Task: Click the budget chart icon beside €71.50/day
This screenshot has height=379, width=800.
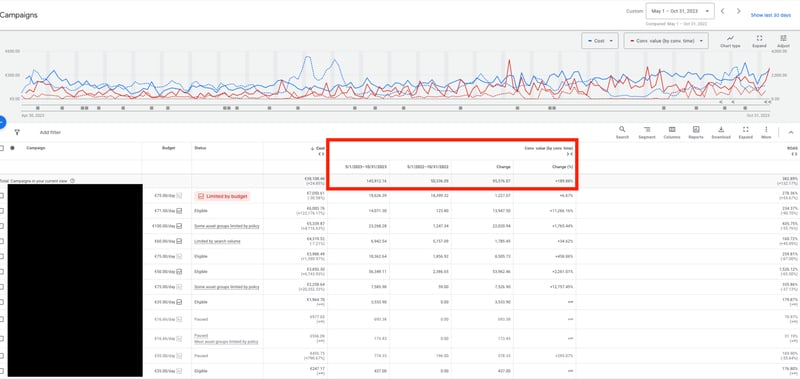Action: [x=179, y=211]
